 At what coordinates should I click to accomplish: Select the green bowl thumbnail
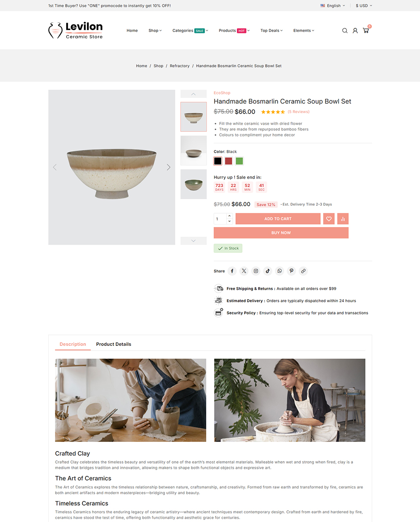[194, 184]
